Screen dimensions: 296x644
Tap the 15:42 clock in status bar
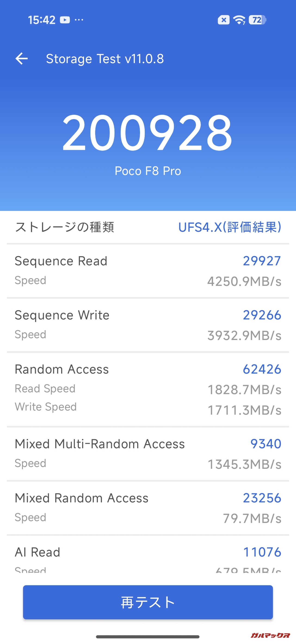[42, 20]
